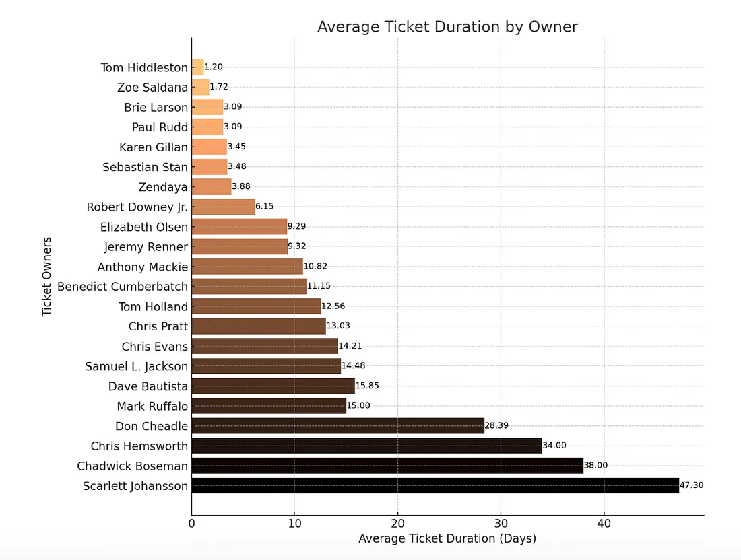Click the Tom Hiddleston bar
Viewport: 741px width, 560px height.
tap(198, 67)
